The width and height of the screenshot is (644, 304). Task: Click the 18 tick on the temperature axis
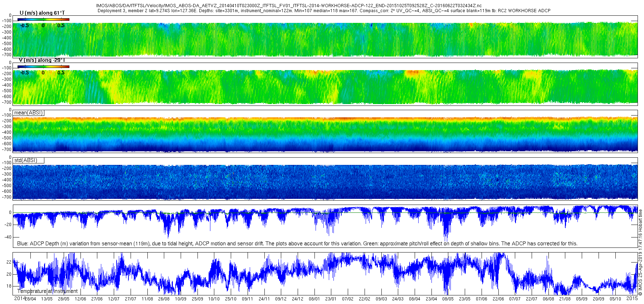point(9,286)
